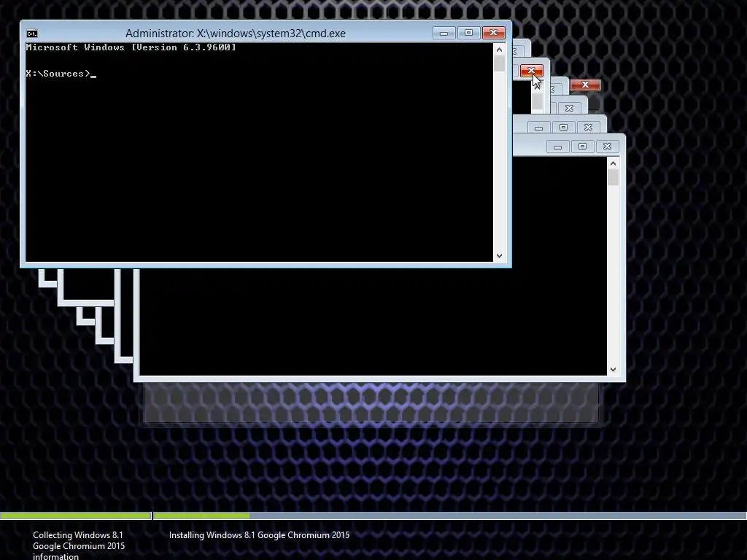Image resolution: width=747 pixels, height=560 pixels.
Task: Maximize the front Administrator cmd.exe window
Action: coord(468,33)
